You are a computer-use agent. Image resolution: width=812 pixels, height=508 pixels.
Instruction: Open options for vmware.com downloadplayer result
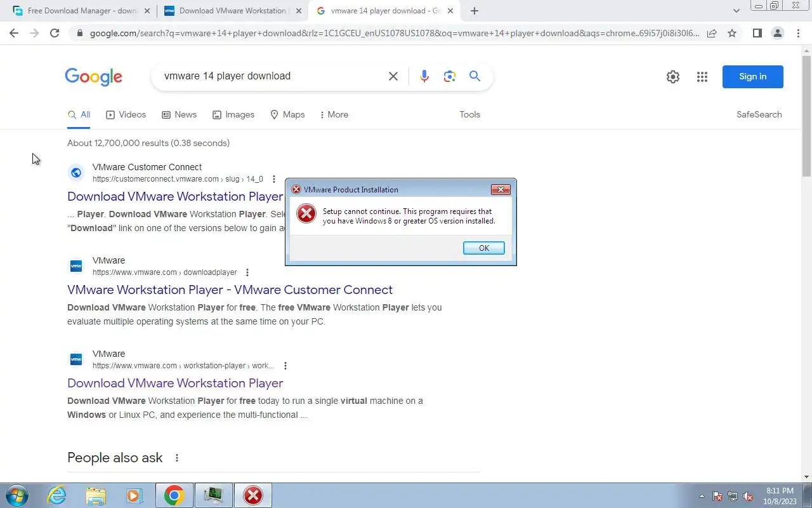point(247,272)
